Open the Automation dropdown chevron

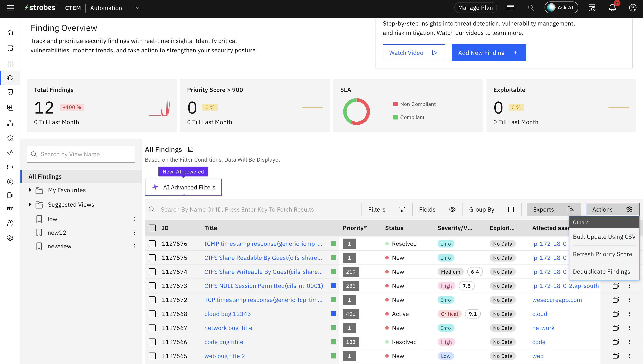(x=137, y=8)
